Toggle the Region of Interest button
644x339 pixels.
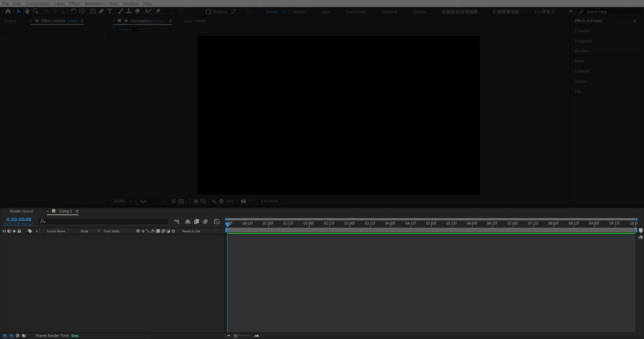[x=196, y=201]
